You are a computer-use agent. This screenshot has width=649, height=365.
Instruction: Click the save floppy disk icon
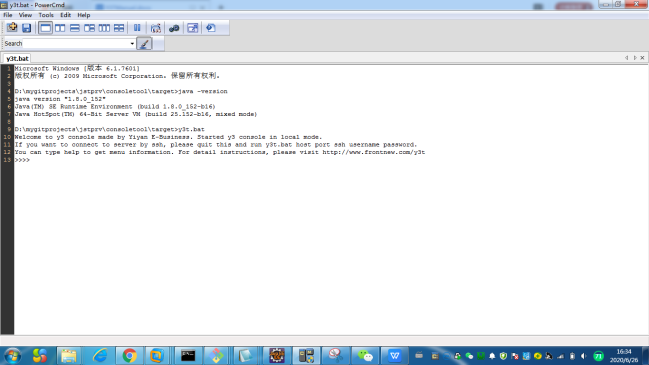[x=26, y=28]
